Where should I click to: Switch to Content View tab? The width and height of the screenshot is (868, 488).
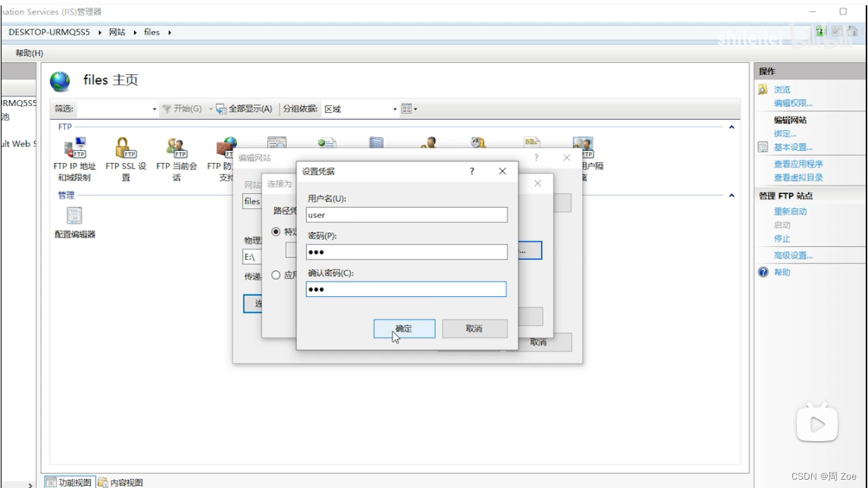tap(121, 483)
